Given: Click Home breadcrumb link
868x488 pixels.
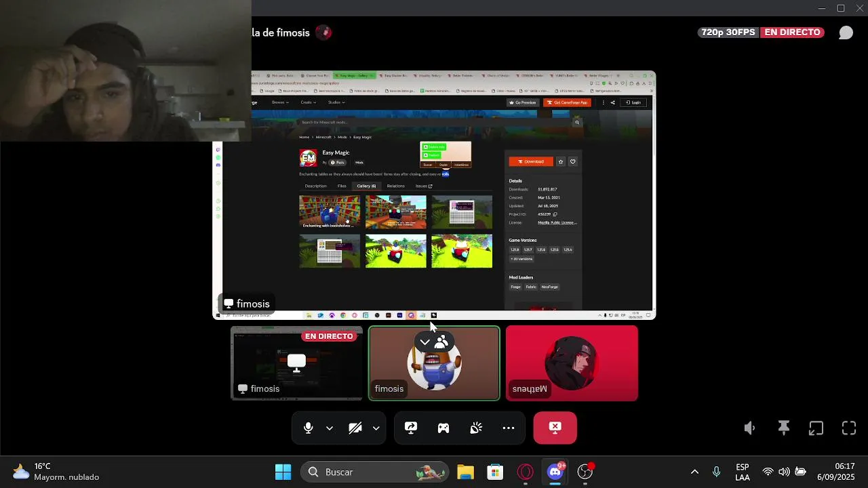Looking at the screenshot, I should 304,137.
